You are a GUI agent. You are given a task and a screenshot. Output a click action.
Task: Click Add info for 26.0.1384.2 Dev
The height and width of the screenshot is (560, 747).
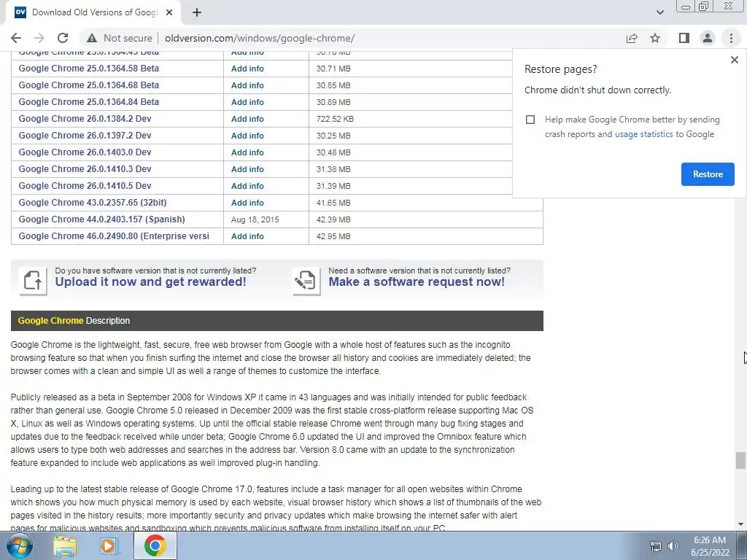(247, 119)
